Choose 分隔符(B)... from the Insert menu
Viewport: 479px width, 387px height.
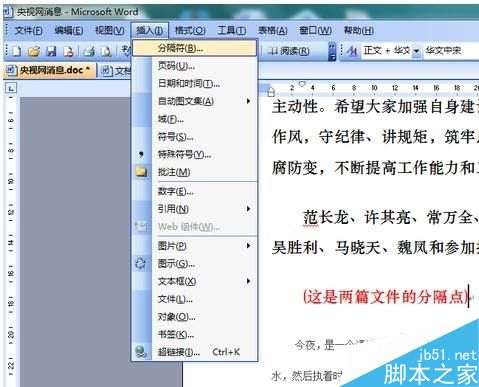tap(194, 48)
